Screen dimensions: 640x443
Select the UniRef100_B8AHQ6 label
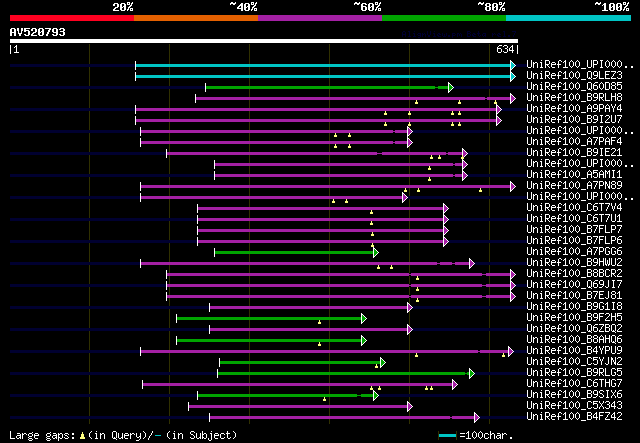pyautogui.click(x=574, y=340)
